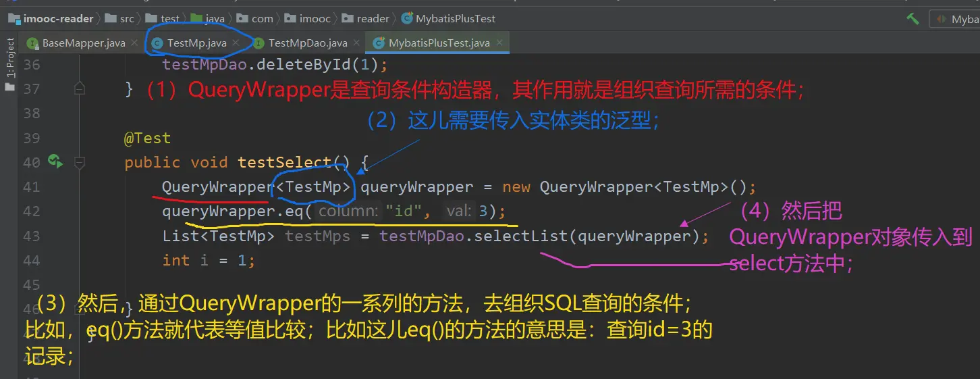Click the MybatisPlusTest class breadcrumb
Image resolution: width=980 pixels, height=379 pixels.
point(449,18)
